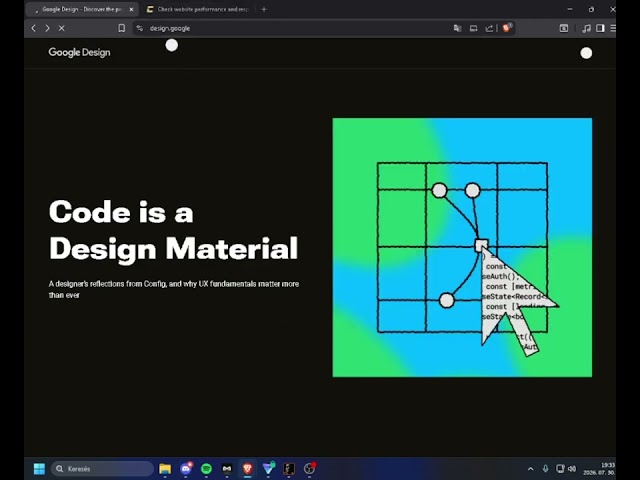Switch to Check website performance tab
Screen dimensions: 640x480
tap(198, 9)
